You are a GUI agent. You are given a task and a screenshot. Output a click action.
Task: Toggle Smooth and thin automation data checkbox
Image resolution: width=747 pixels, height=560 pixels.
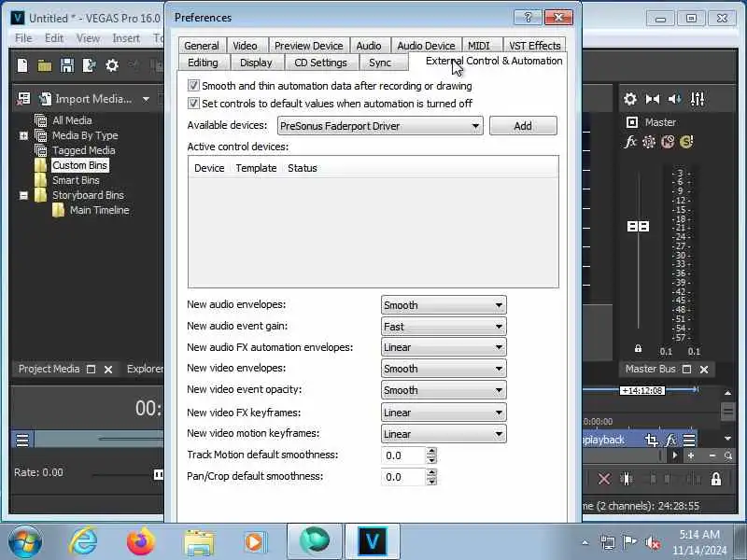193,86
